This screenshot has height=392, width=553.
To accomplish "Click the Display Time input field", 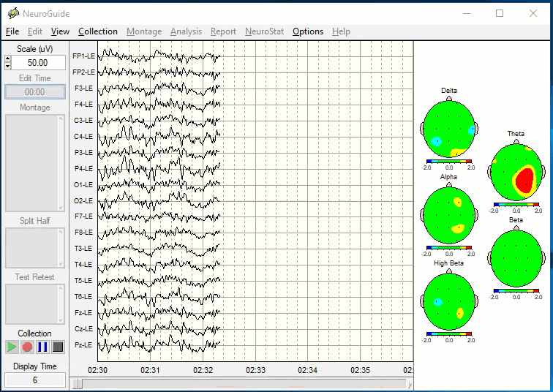I will click(35, 380).
